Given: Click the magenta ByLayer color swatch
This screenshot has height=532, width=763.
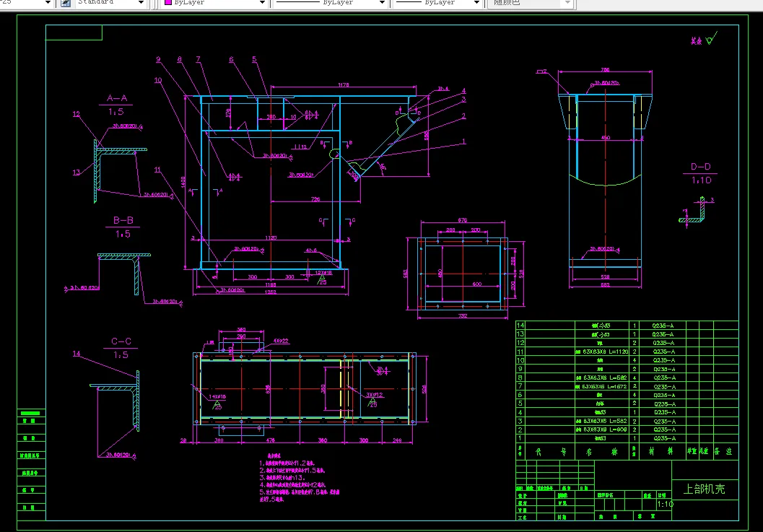Looking at the screenshot, I should point(168,2).
